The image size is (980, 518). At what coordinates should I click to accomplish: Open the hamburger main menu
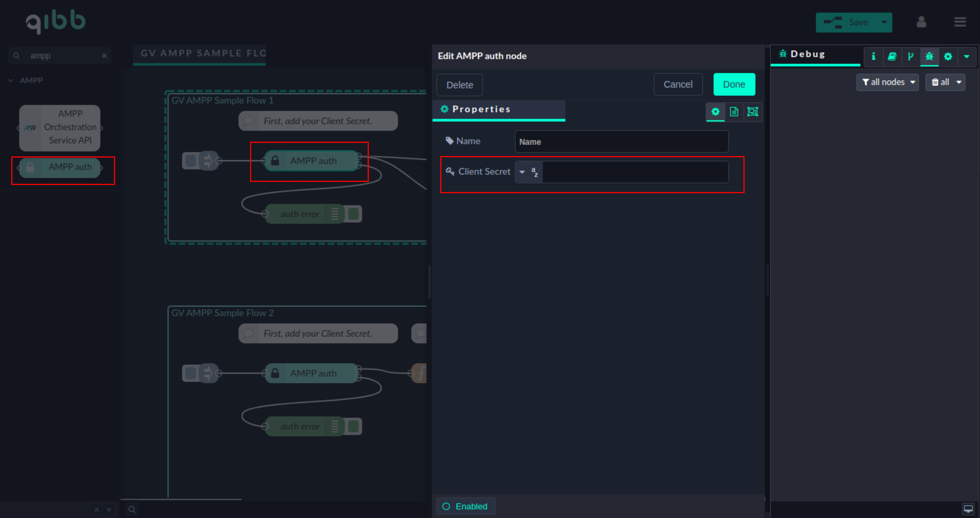coord(960,22)
